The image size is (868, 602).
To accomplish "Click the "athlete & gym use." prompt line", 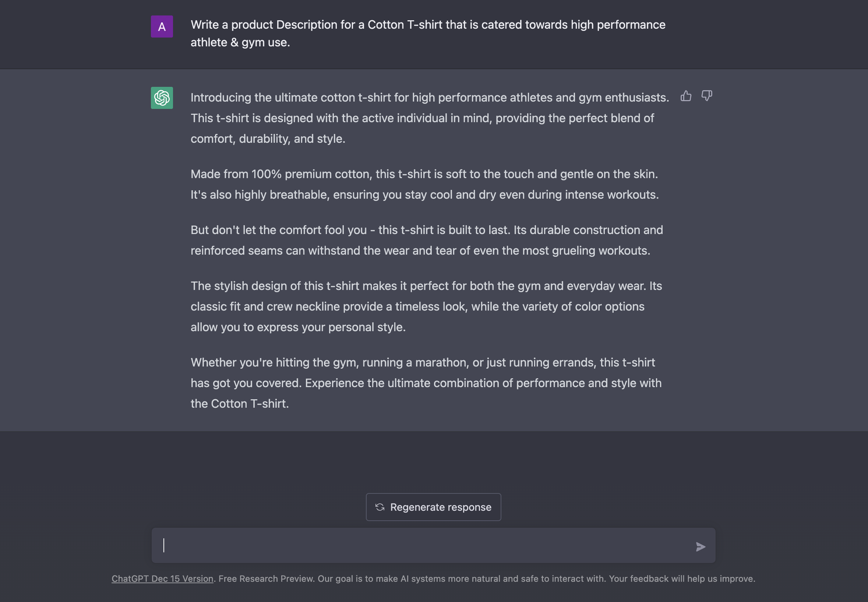I will click(240, 42).
